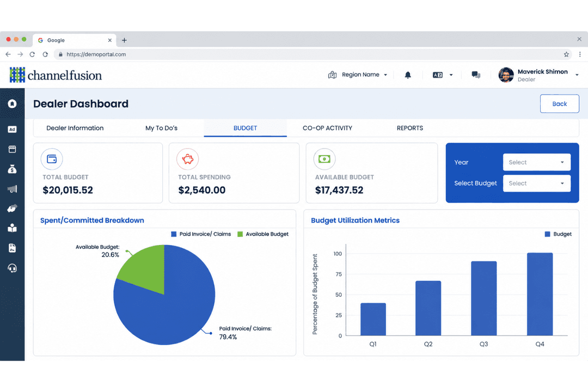This screenshot has height=392, width=588.
Task: Click the Available Budget legend swatch
Action: (x=240, y=234)
